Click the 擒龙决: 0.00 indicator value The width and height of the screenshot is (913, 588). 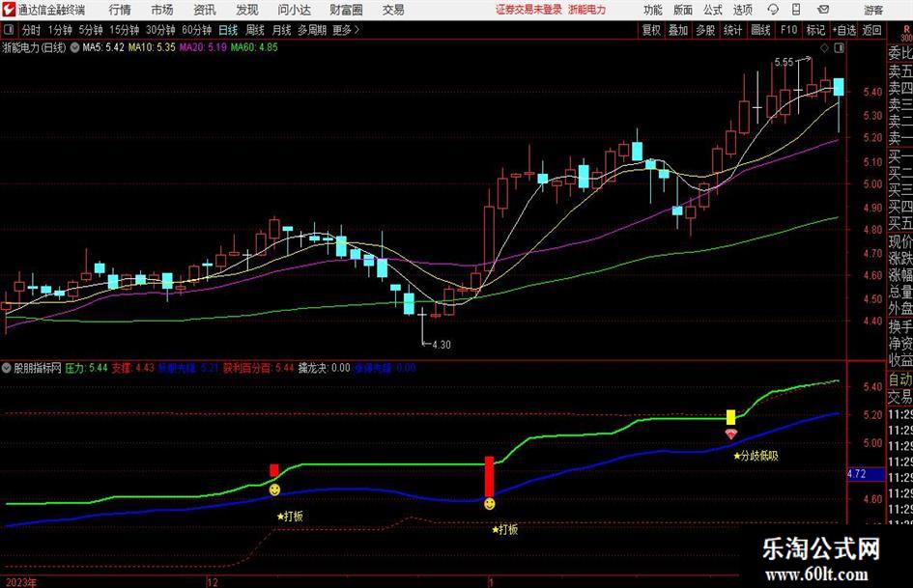pyautogui.click(x=325, y=368)
